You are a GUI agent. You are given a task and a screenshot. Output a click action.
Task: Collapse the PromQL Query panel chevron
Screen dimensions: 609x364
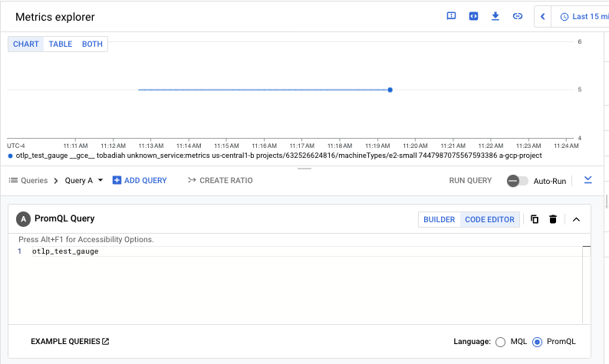click(x=576, y=219)
